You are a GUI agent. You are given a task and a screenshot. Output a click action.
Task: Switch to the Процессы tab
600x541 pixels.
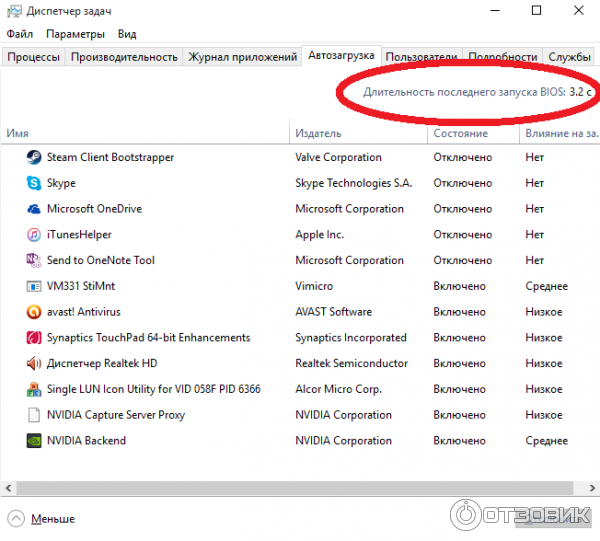pyautogui.click(x=34, y=57)
